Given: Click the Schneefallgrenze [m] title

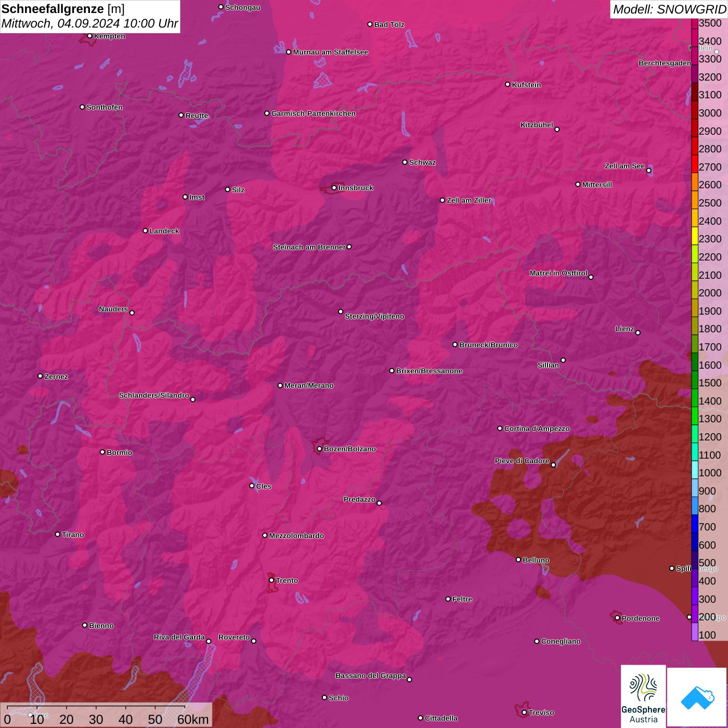Looking at the screenshot, I should pos(63,9).
